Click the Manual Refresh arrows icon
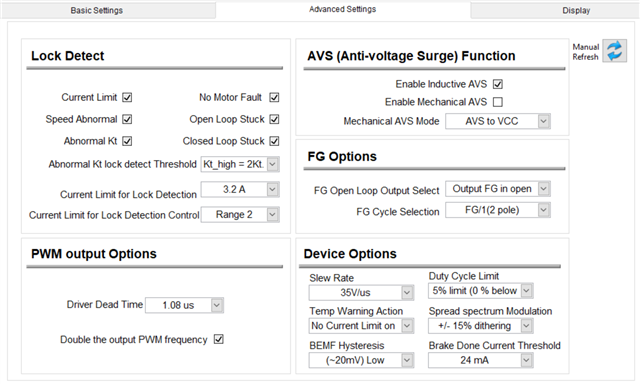The image size is (640, 384). coord(615,51)
